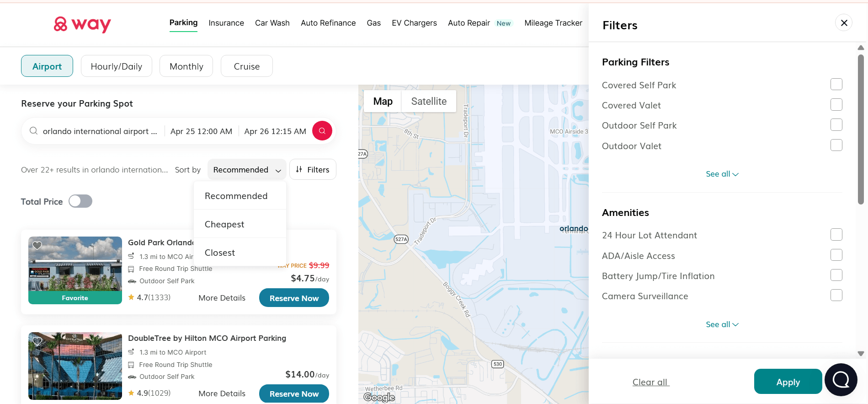Enable ADA/Aisle Access amenity
Viewport: 868px width, 404px height.
[836, 255]
